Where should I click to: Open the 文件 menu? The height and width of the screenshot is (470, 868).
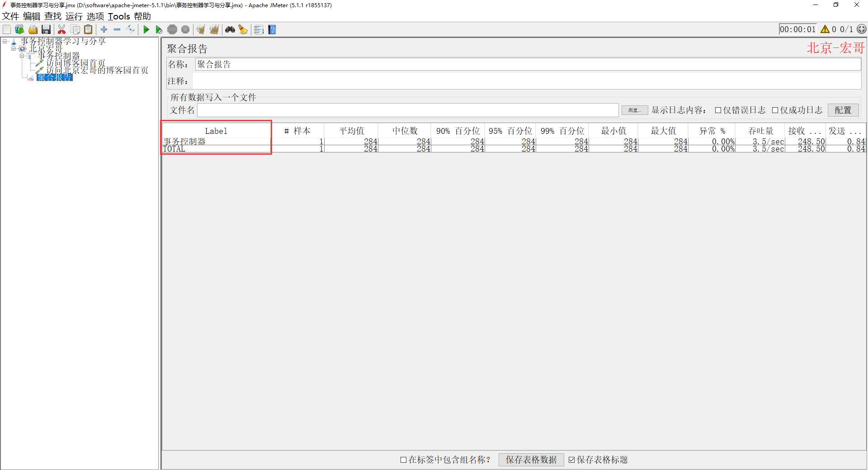pyautogui.click(x=10, y=16)
